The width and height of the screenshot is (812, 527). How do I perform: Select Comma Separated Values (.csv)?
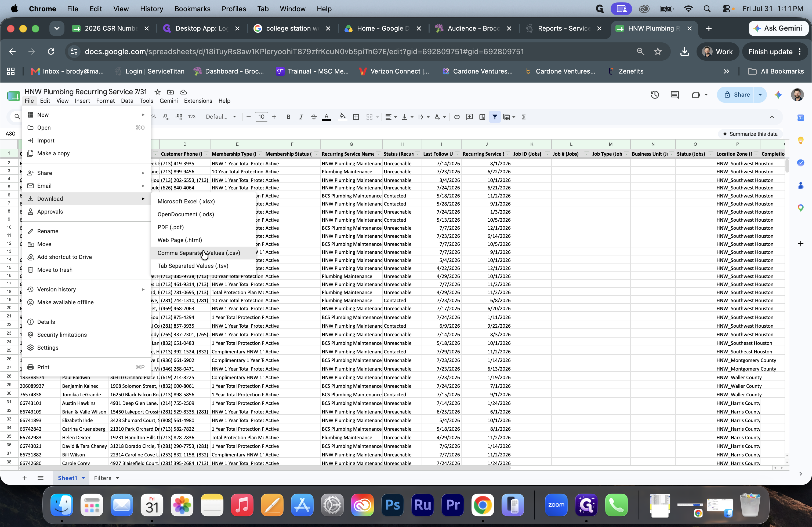coord(203,253)
